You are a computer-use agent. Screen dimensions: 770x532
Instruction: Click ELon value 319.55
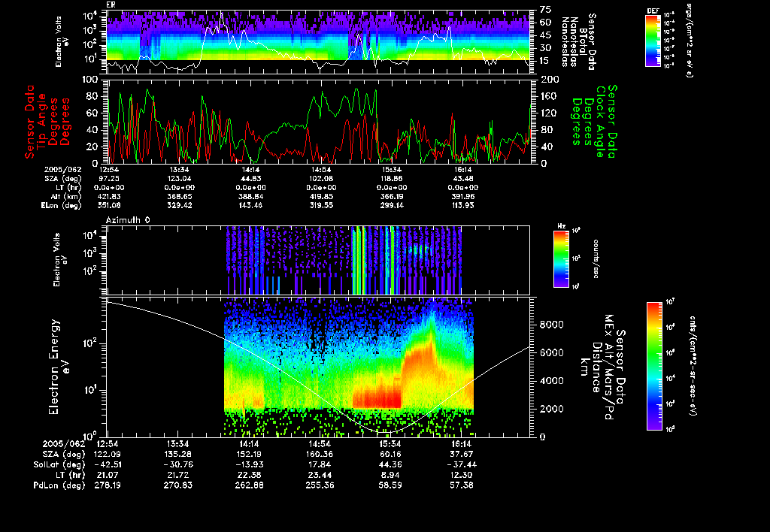point(321,205)
